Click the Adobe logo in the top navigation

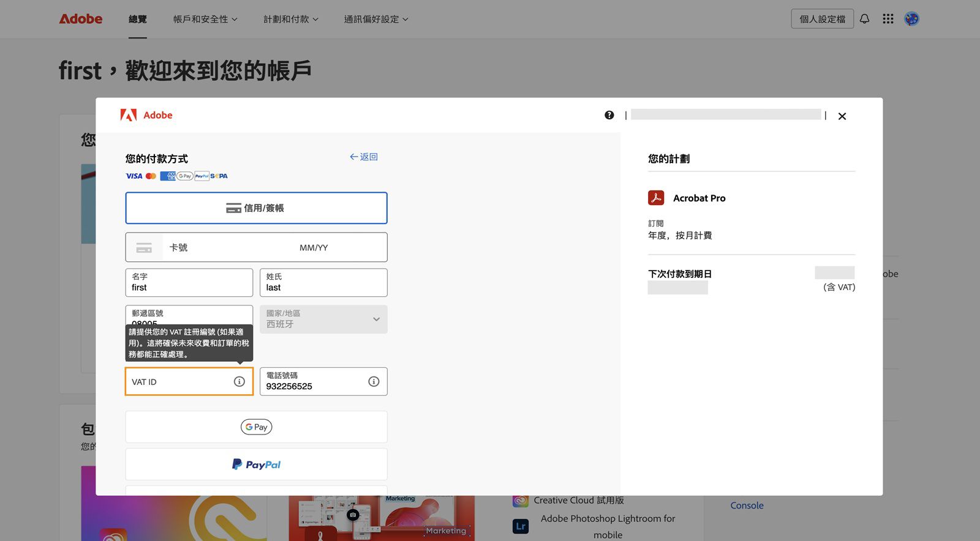80,19
